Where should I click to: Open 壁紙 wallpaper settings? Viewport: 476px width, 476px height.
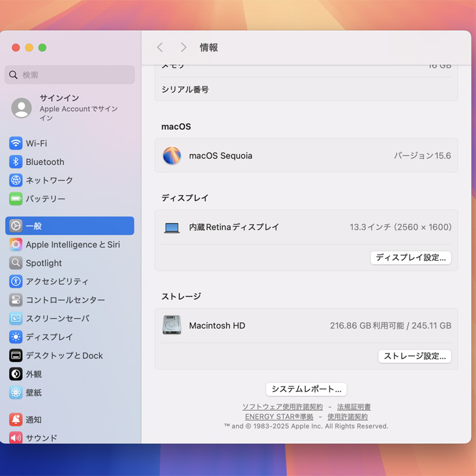coord(33,393)
